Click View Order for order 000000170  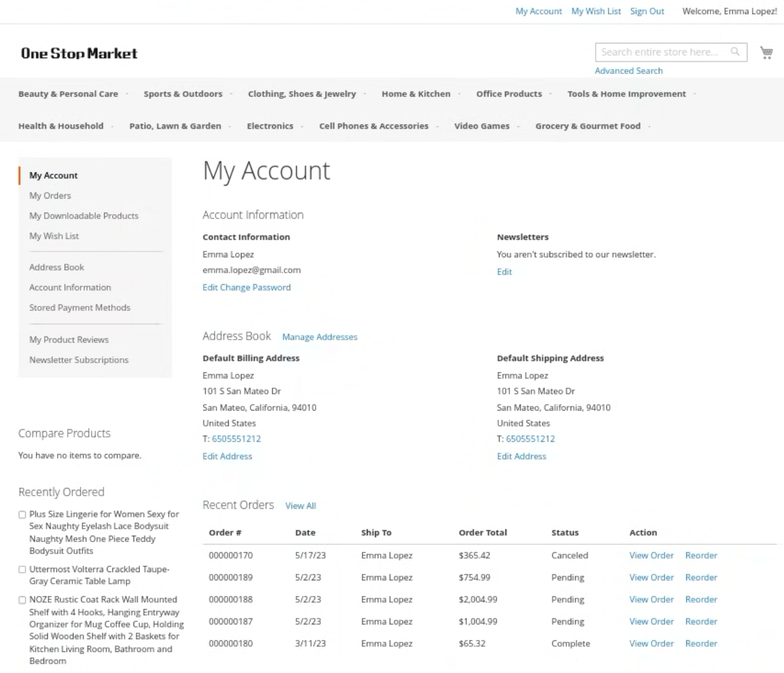pyautogui.click(x=651, y=556)
